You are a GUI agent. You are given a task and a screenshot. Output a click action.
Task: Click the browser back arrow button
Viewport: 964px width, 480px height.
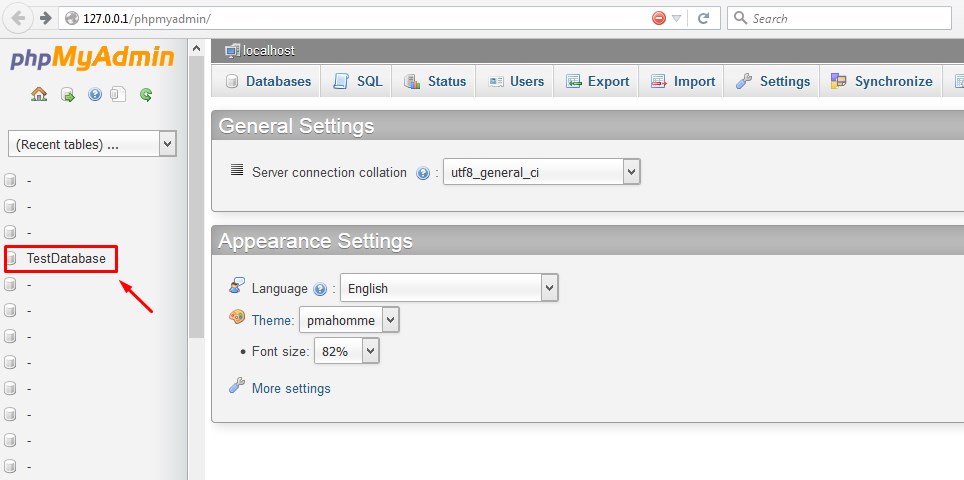[18, 18]
